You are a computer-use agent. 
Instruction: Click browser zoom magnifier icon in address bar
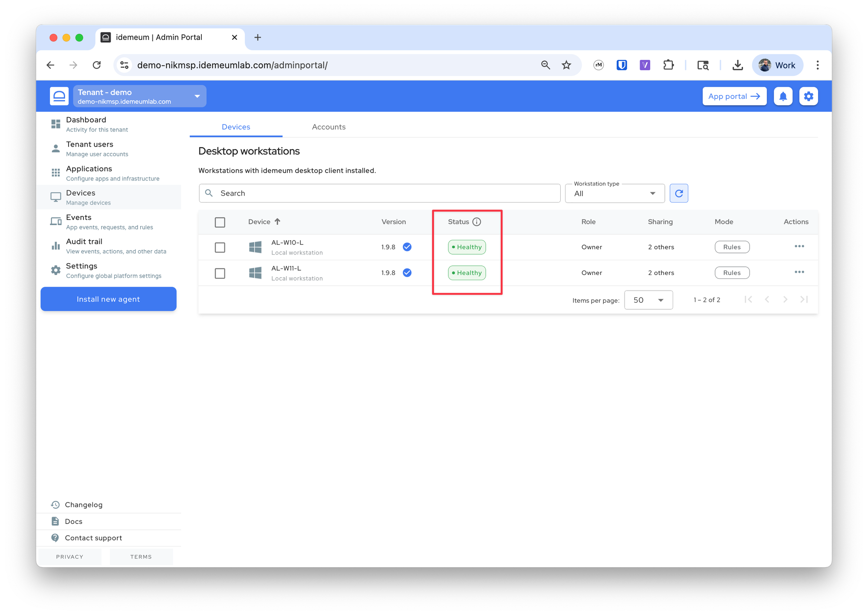coord(546,65)
